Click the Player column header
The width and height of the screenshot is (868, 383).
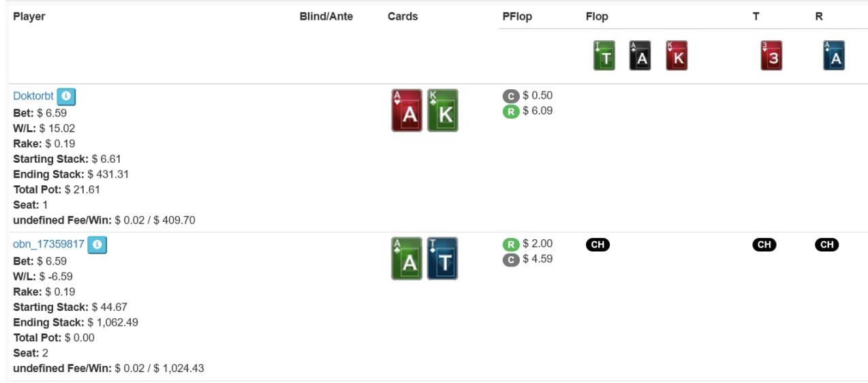29,16
